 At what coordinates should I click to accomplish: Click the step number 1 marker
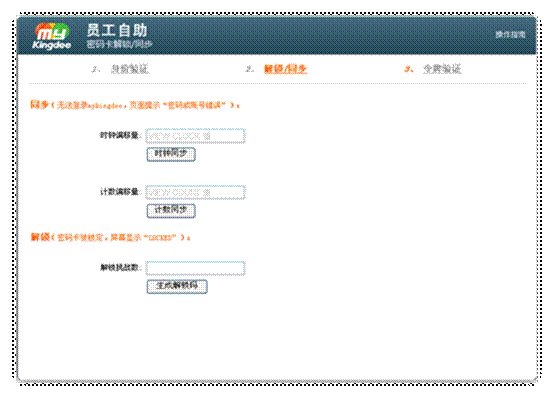point(95,69)
